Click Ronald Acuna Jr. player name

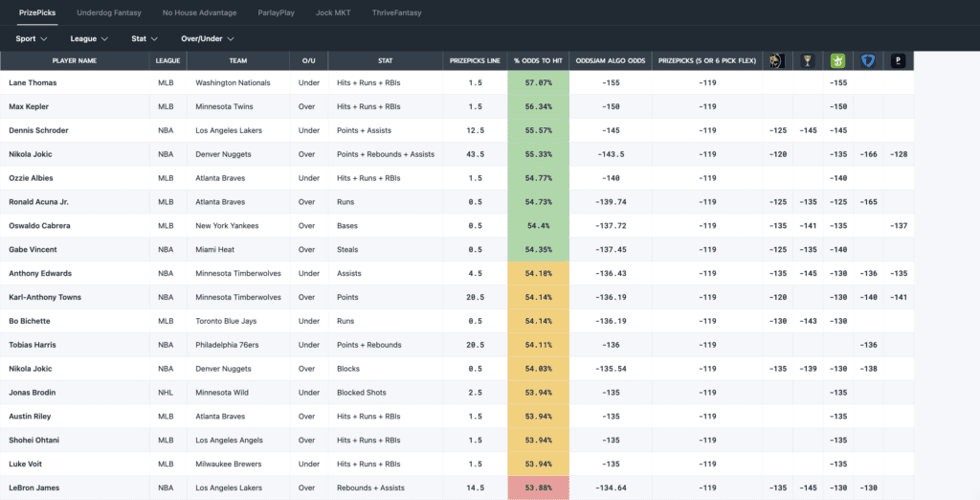(38, 202)
